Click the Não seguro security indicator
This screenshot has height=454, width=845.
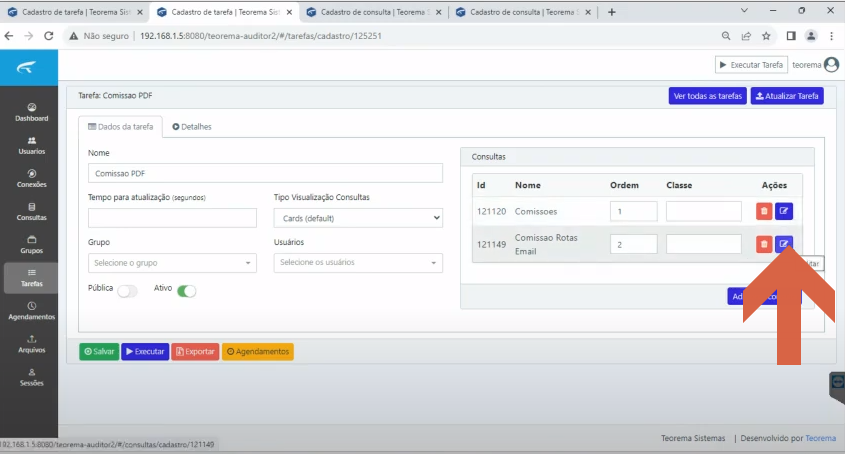[99, 36]
